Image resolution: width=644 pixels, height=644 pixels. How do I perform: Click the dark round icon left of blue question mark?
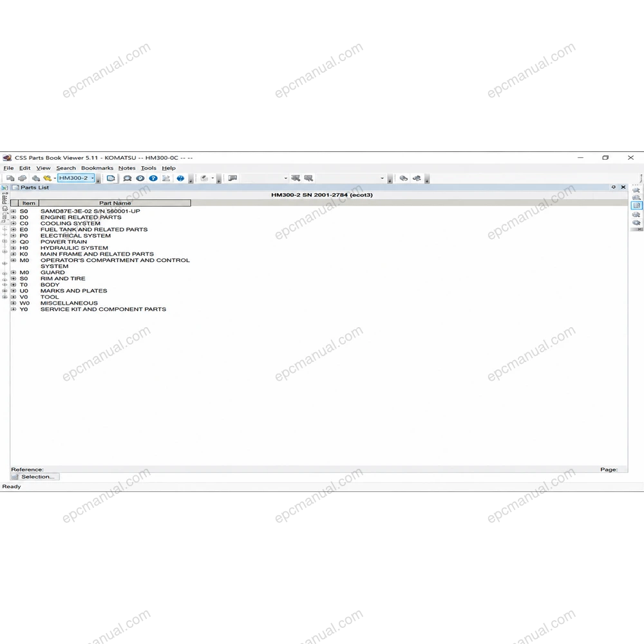[x=140, y=178]
